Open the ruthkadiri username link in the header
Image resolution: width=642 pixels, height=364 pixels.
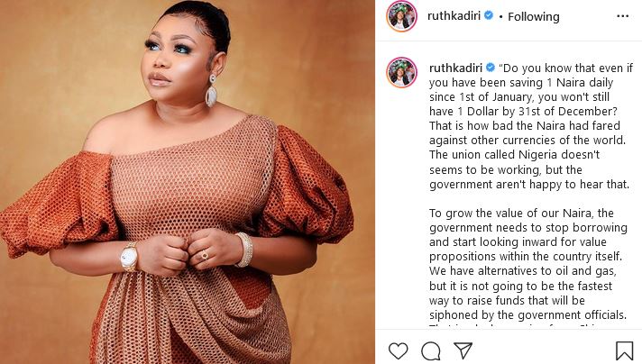(x=454, y=16)
